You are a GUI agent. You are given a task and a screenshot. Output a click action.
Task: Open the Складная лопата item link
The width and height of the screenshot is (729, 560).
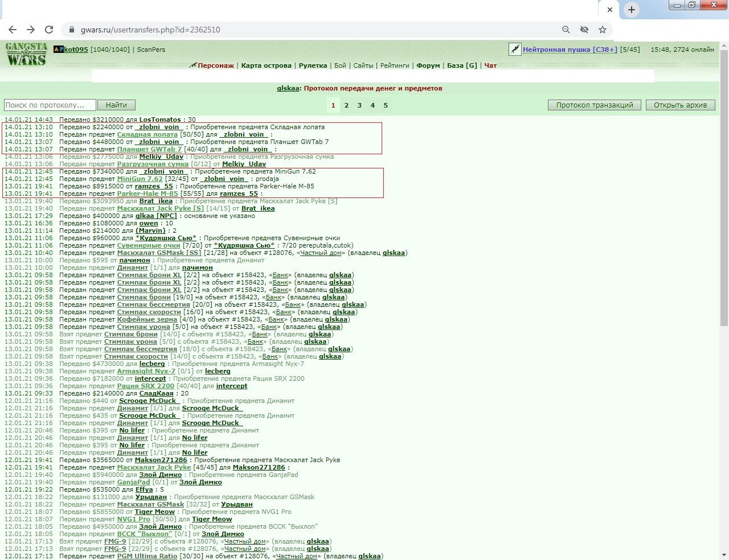(x=148, y=134)
